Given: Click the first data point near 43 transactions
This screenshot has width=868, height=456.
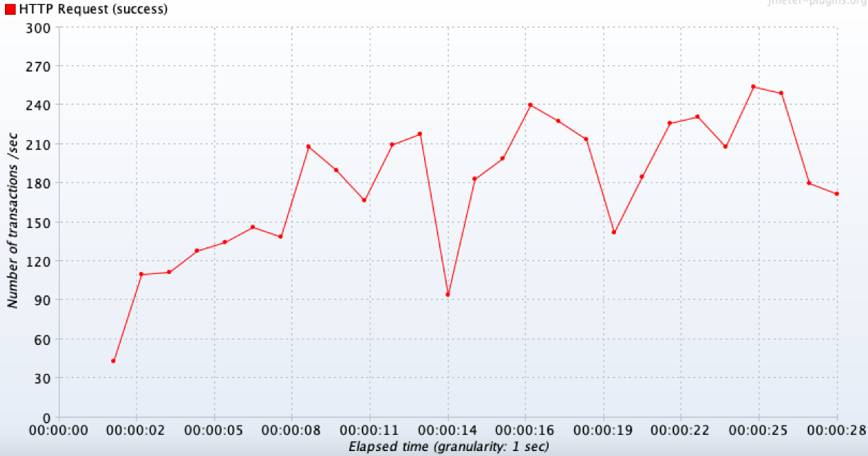Looking at the screenshot, I should (x=113, y=361).
